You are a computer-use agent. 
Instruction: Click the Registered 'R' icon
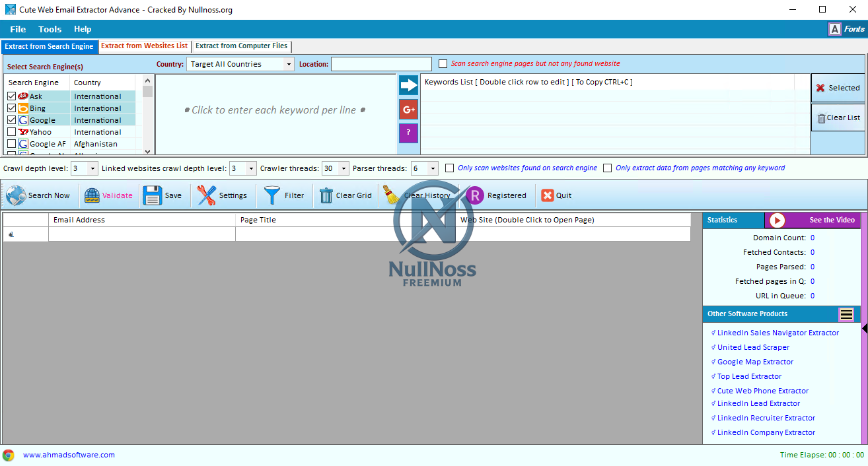(474, 195)
